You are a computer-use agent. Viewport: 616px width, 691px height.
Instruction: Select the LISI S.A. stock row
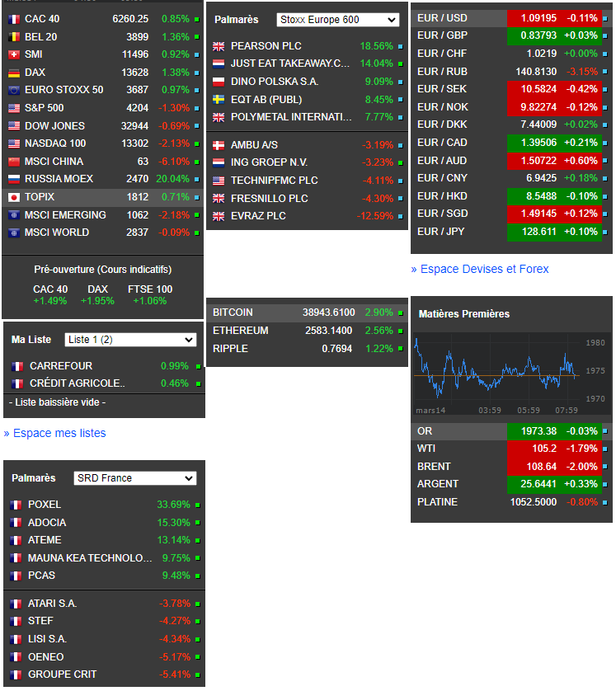point(104,639)
